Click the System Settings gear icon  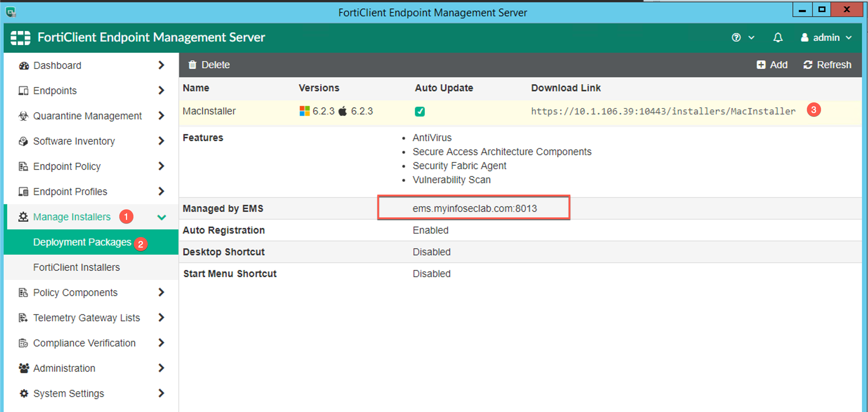24,393
